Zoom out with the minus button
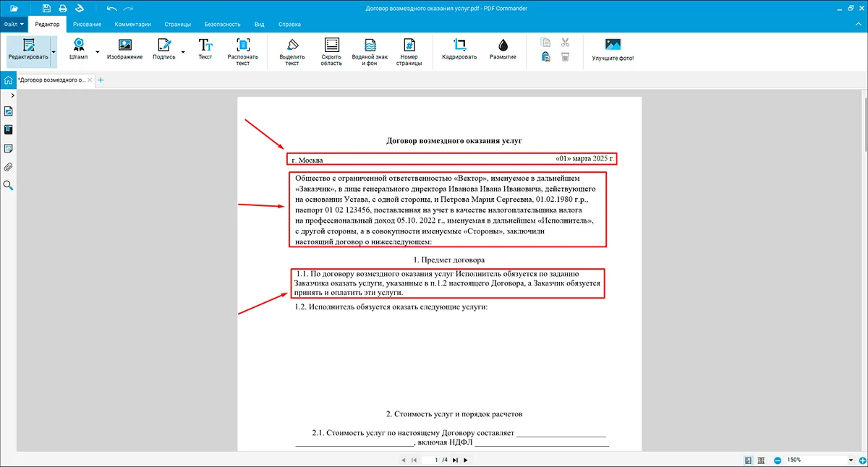Screen dimensions: 868x467 (778, 460)
